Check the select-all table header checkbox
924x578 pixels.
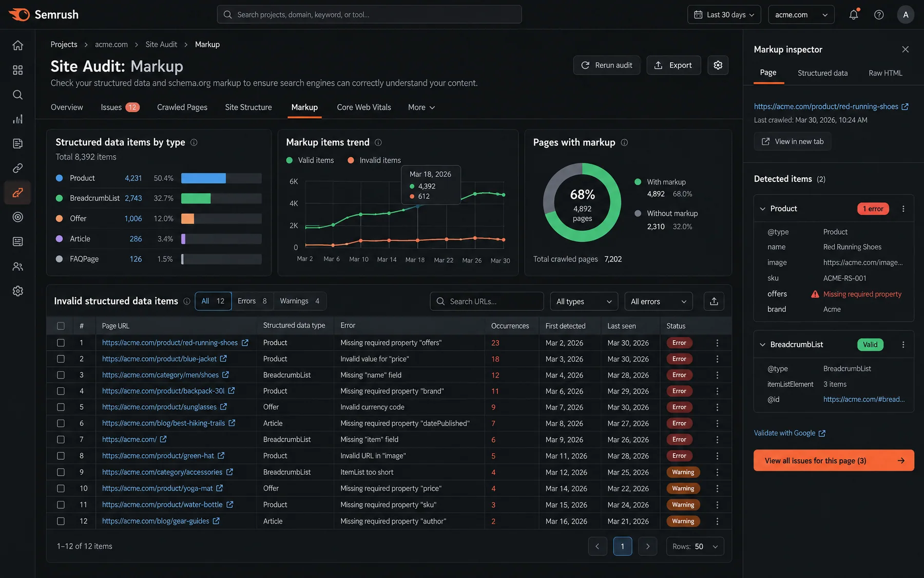tap(61, 326)
